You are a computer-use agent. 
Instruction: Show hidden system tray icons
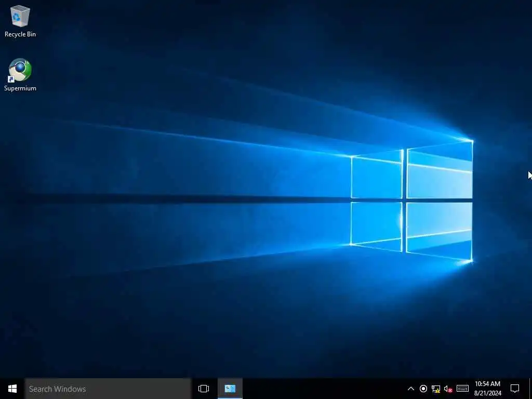[410, 389]
